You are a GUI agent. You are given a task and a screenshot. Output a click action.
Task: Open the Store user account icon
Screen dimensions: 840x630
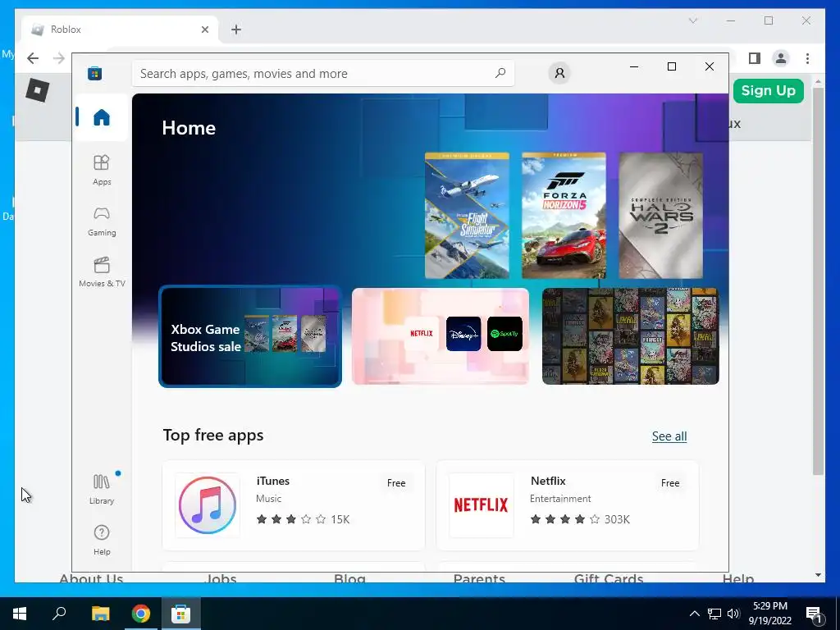[x=559, y=73]
